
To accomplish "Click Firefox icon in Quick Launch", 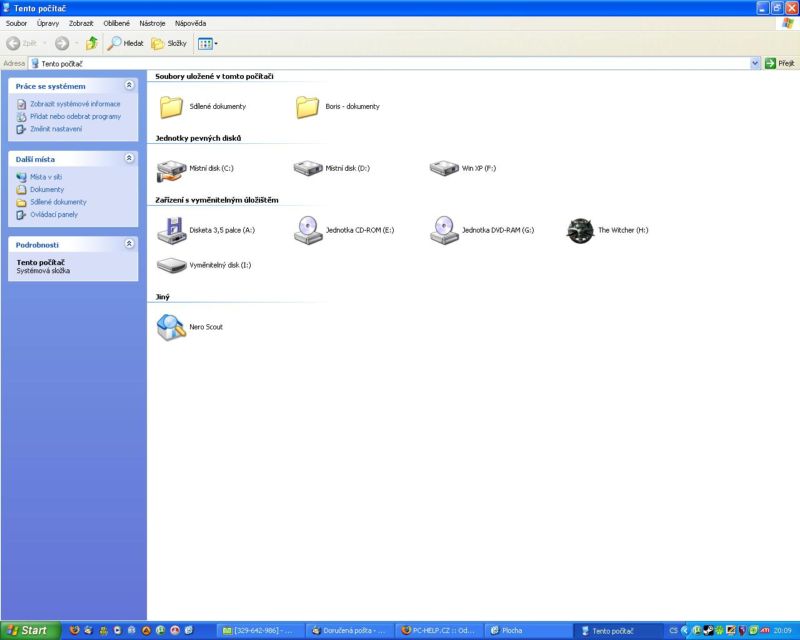I will point(74,631).
